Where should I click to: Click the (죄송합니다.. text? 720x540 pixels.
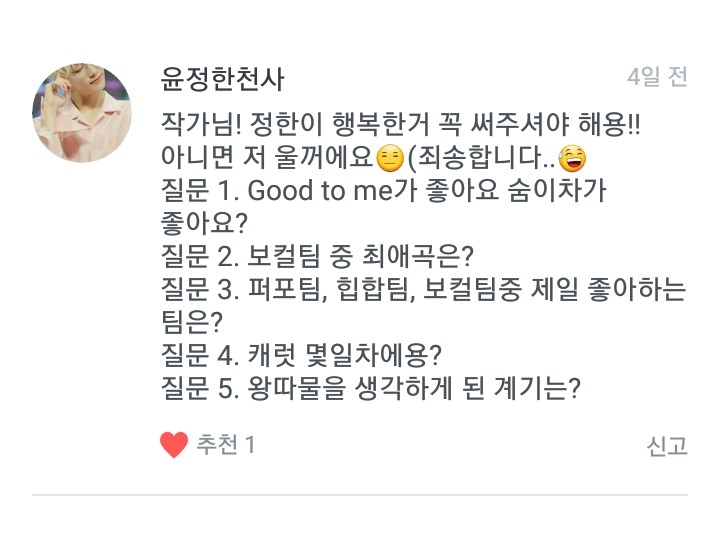click(482, 158)
